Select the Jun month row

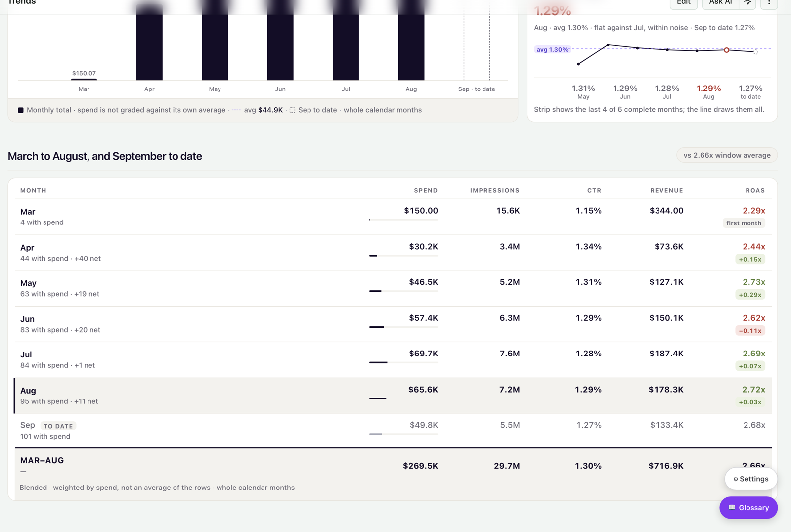(x=393, y=324)
